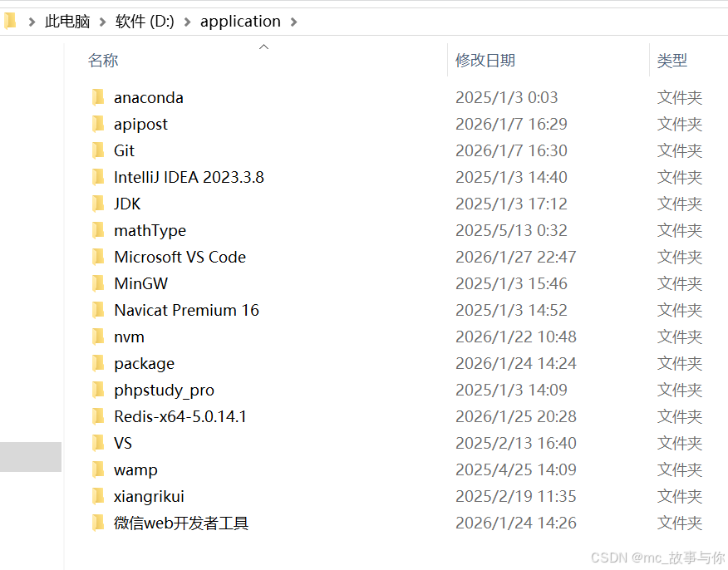Click the nvm folder icon
Image resolution: width=728 pixels, height=570 pixels.
[x=98, y=337]
